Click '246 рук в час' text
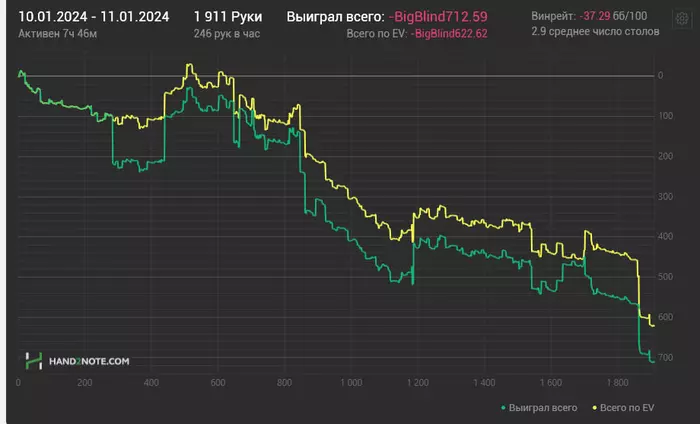Screen dimensions: 700x424 pyautogui.click(x=227, y=34)
